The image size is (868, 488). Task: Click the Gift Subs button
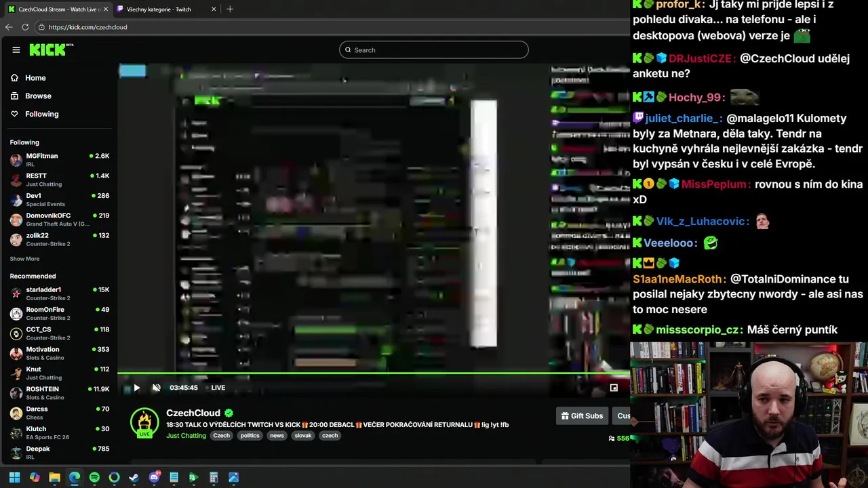click(582, 415)
